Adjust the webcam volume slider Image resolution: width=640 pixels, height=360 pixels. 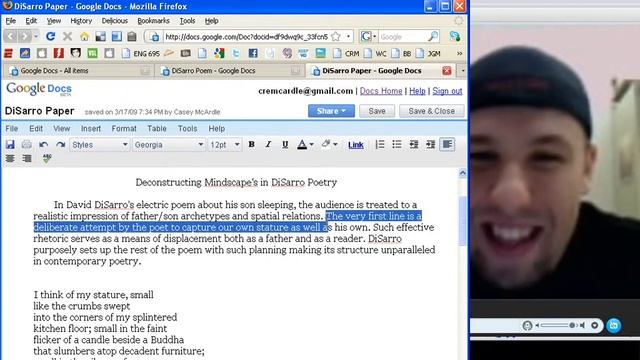559,325
